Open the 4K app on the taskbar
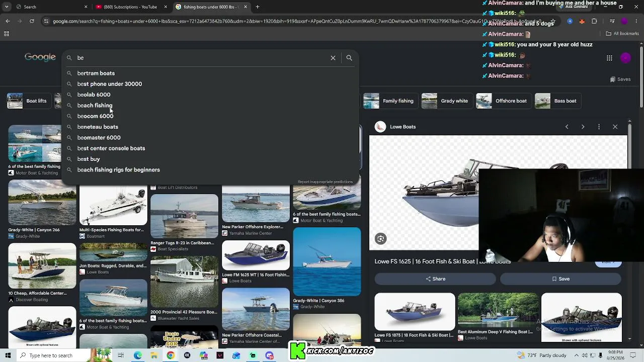 point(187,355)
